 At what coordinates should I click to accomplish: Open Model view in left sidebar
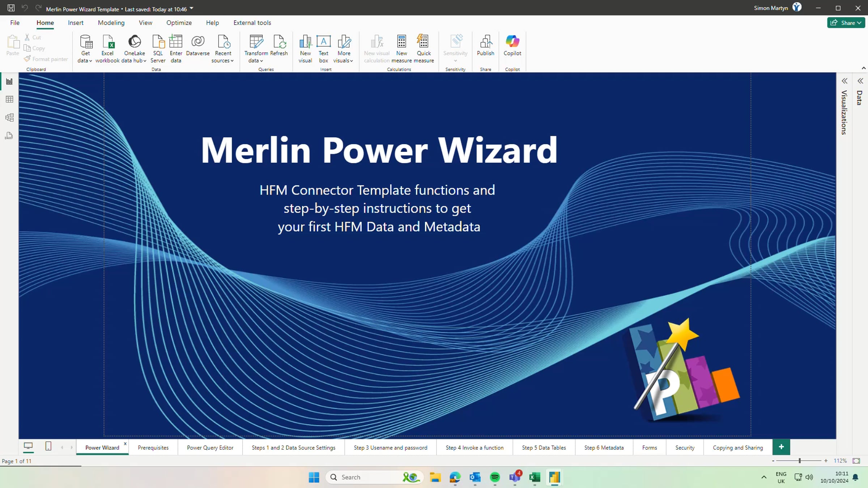click(9, 117)
